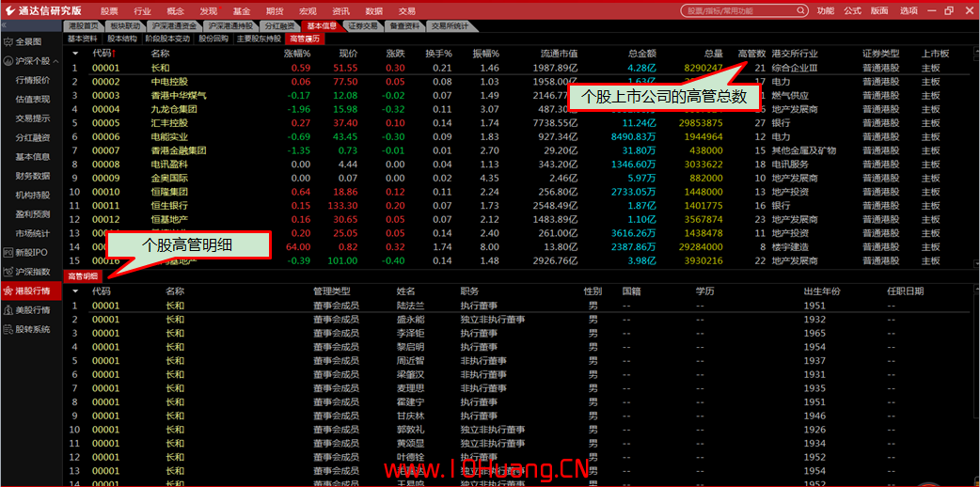Select the 高管履历 sub-tab

[305, 39]
